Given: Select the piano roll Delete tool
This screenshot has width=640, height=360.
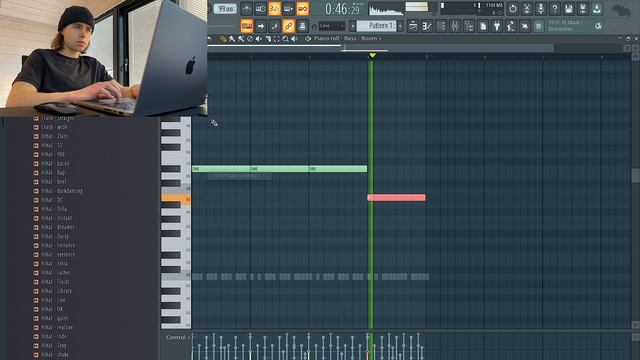Looking at the screenshot, I should coord(250,39).
